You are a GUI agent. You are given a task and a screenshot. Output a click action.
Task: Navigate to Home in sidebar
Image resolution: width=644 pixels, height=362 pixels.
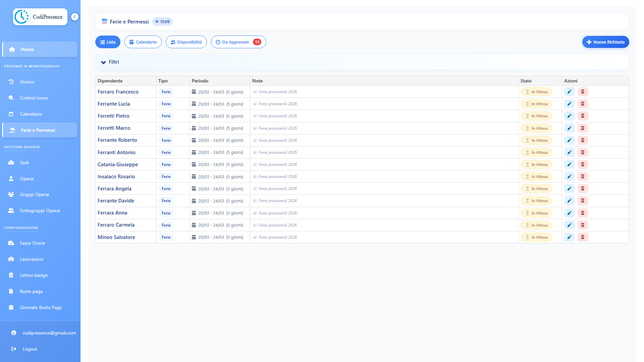coord(27,49)
